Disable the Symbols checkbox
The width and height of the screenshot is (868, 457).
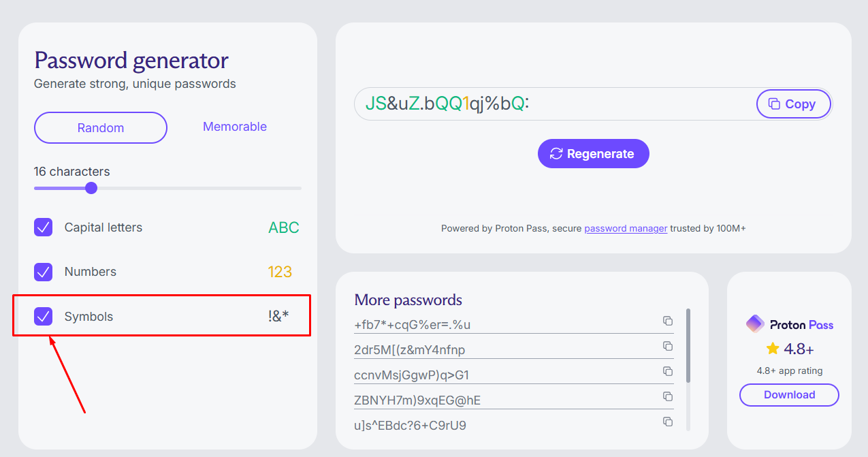click(x=44, y=316)
